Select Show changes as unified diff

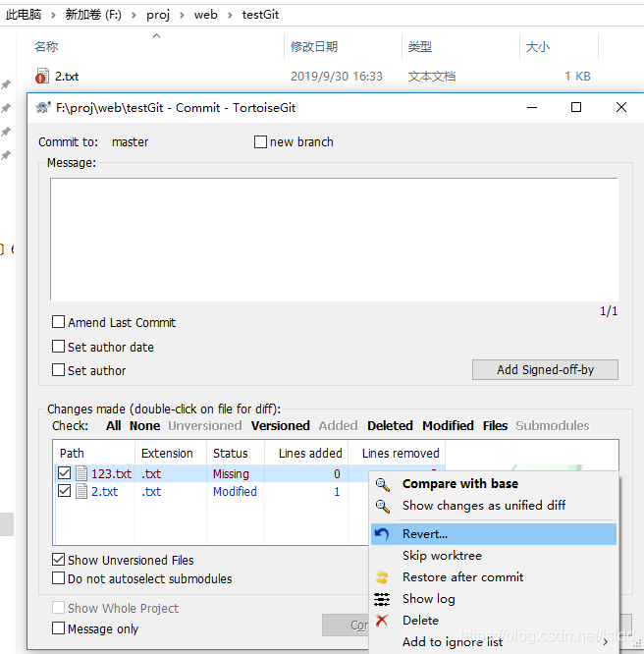494,506
